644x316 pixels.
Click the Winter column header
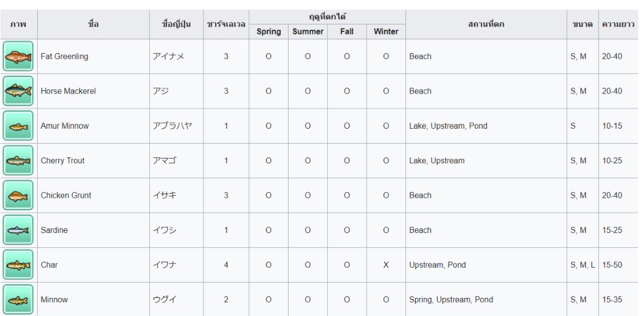point(386,31)
